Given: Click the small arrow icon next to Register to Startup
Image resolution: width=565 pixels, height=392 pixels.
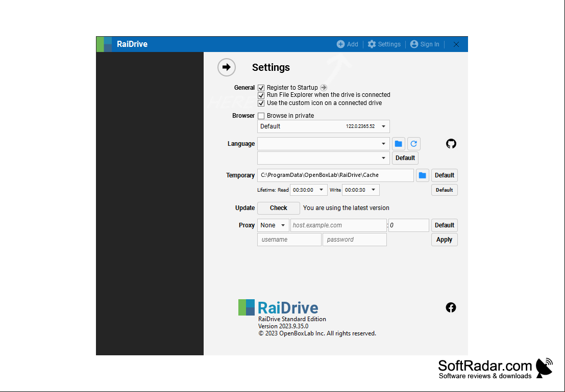Looking at the screenshot, I should (x=324, y=88).
